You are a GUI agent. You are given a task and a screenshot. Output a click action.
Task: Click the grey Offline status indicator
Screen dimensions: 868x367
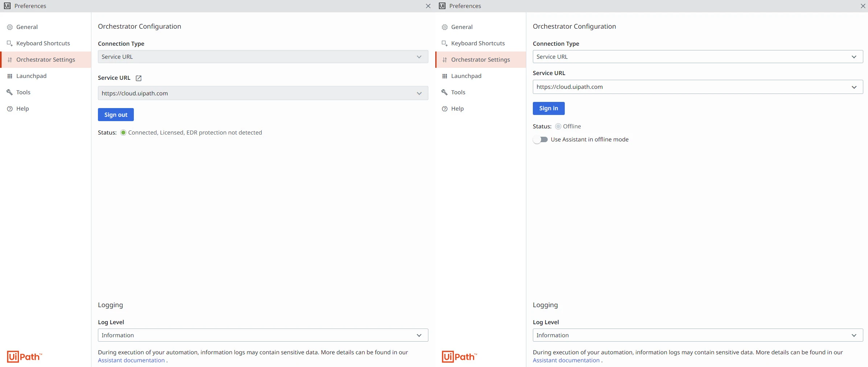[558, 127]
